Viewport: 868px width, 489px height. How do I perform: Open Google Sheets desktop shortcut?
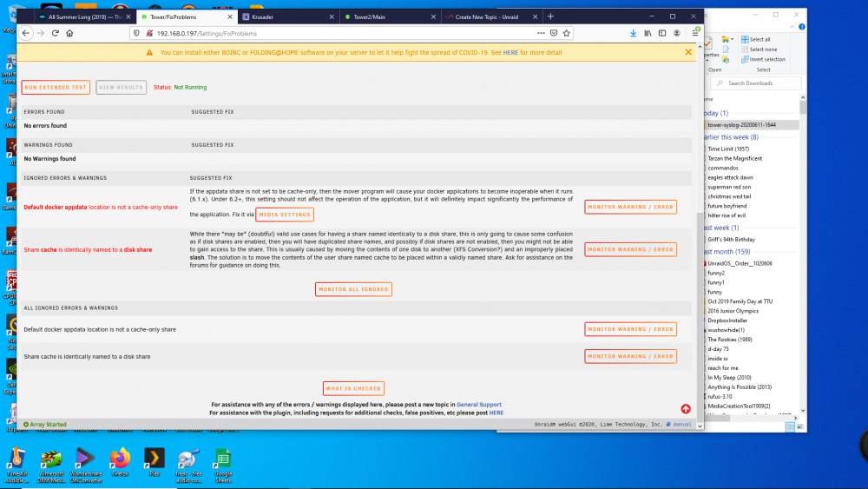pyautogui.click(x=223, y=466)
